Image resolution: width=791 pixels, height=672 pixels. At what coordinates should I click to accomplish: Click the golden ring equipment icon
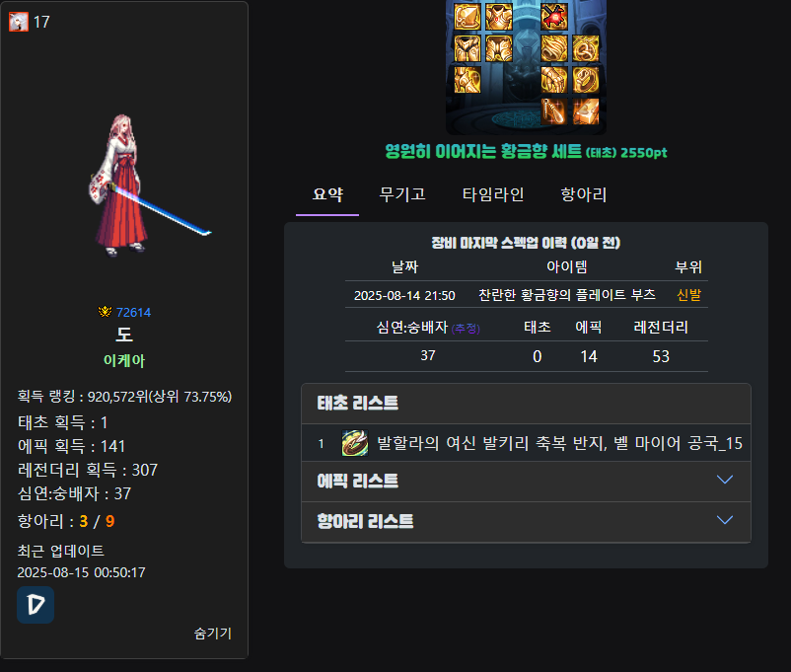(x=586, y=80)
